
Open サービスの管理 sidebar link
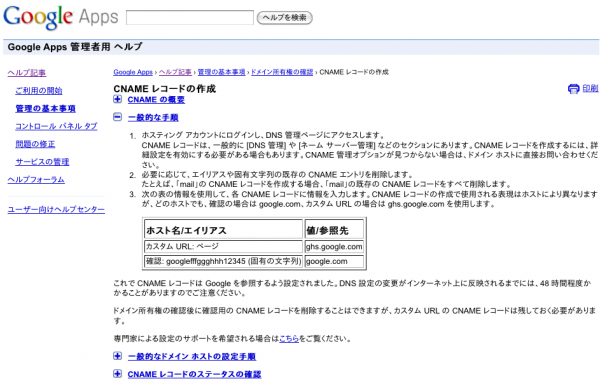pyautogui.click(x=42, y=162)
